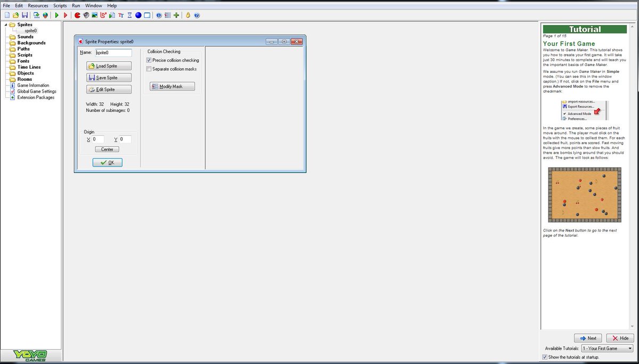The width and height of the screenshot is (639, 364).
Task: Click the sprite Name input field
Action: click(113, 53)
